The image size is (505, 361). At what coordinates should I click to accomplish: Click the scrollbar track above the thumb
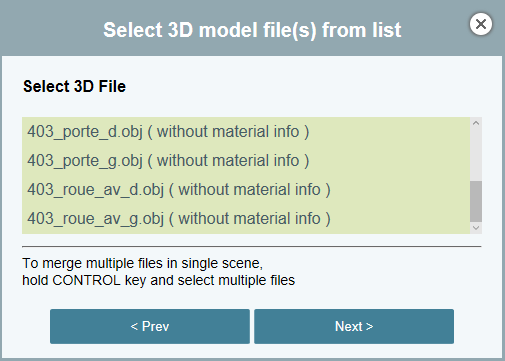point(476,155)
